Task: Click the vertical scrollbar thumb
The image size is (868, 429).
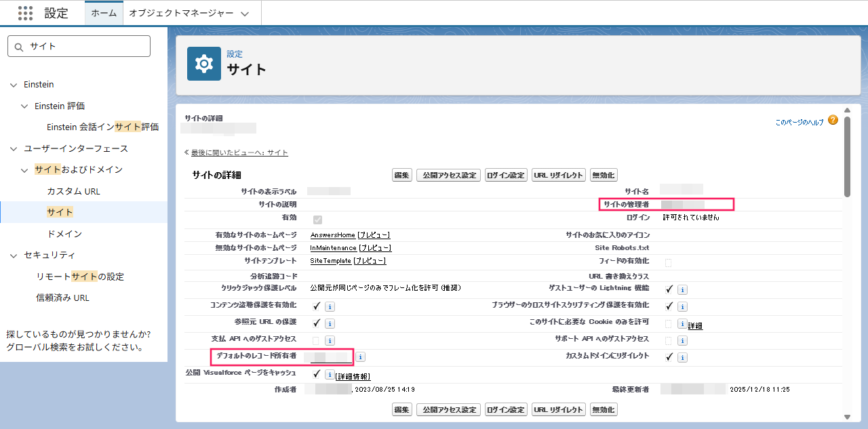Action: coord(847,156)
